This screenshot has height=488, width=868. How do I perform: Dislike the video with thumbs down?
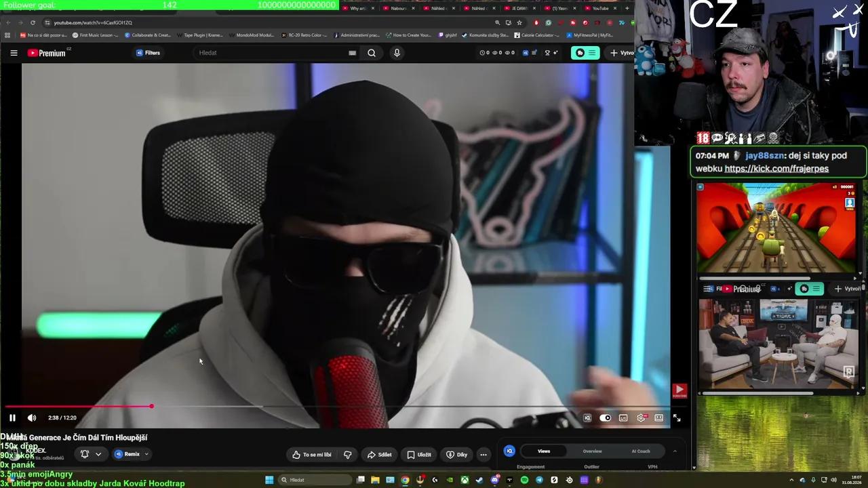[x=348, y=455]
